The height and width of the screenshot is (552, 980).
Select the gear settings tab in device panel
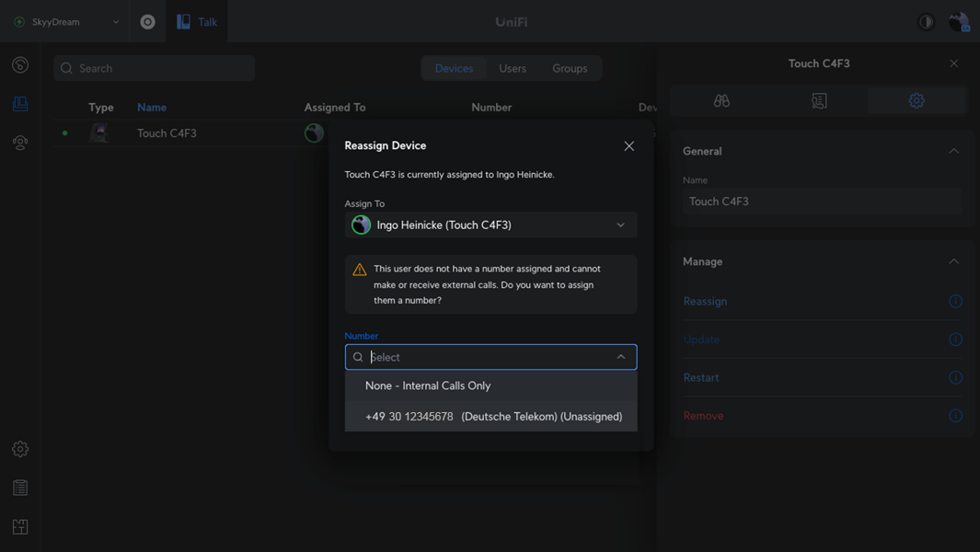coord(917,101)
